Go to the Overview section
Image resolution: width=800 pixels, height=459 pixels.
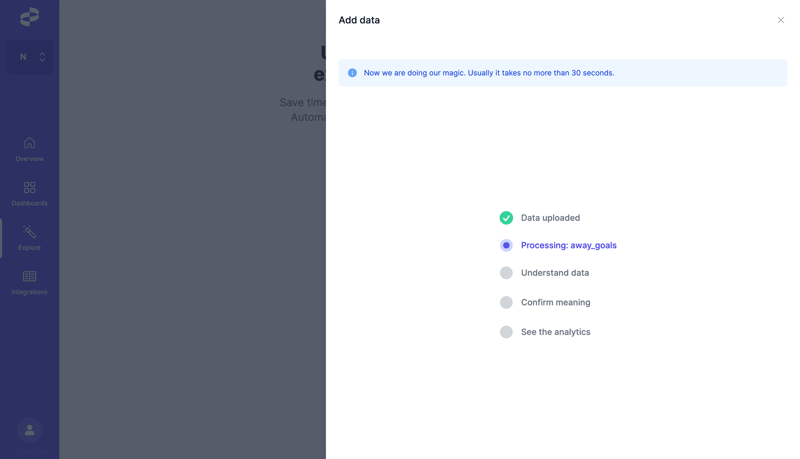pyautogui.click(x=30, y=149)
